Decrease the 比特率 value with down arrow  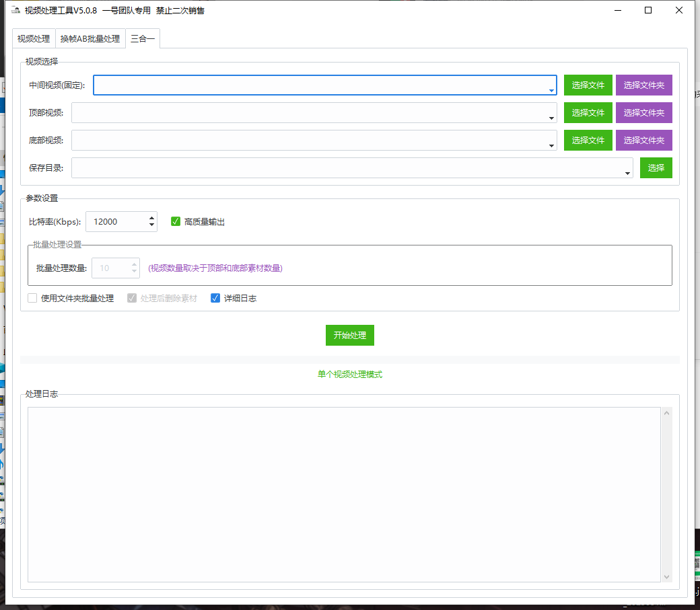151,225
